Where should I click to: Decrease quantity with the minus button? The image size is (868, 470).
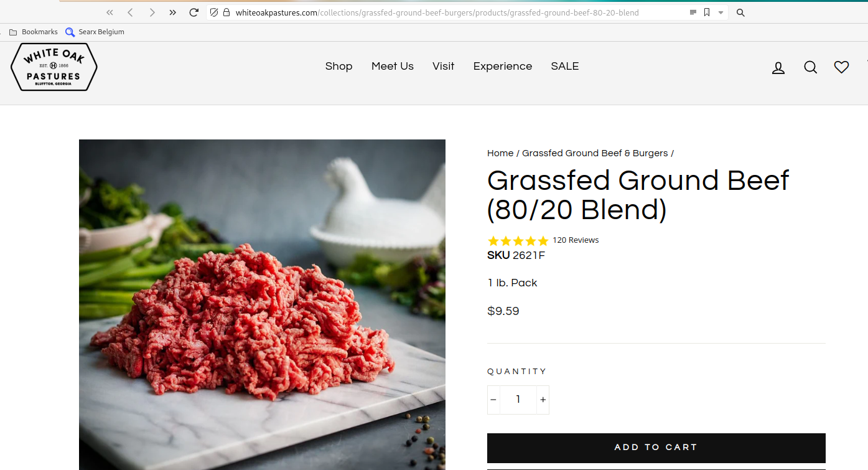pyautogui.click(x=493, y=400)
